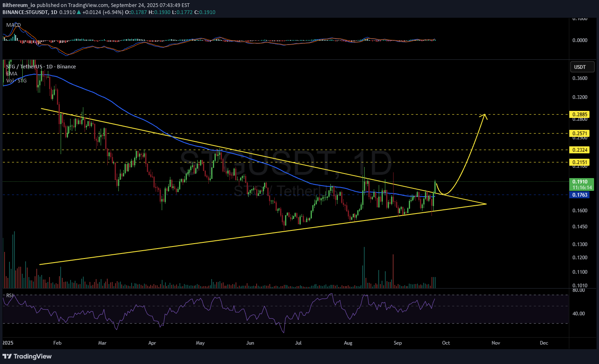The width and height of the screenshot is (599, 364).
Task: Click 0.1200 on the price axis
Action: 580,258
